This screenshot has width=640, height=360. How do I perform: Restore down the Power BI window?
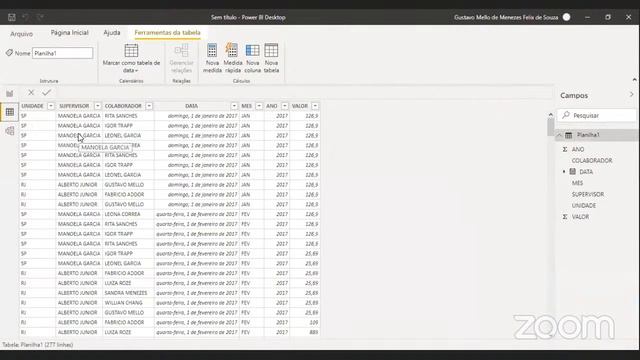click(608, 17)
